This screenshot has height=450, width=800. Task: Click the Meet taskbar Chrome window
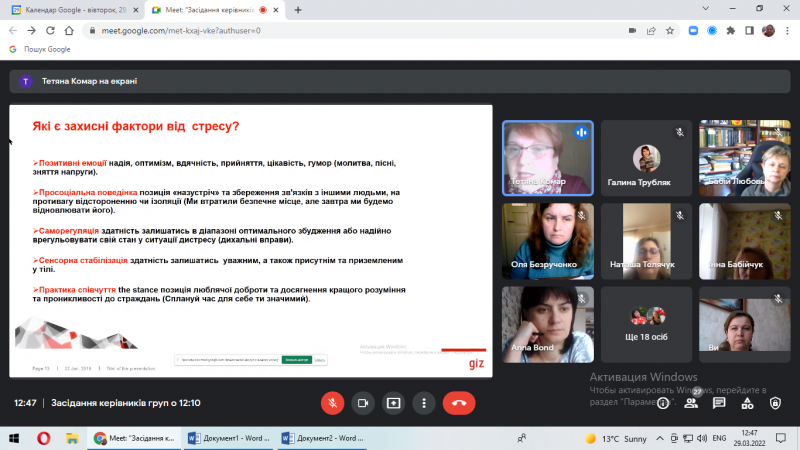point(135,438)
